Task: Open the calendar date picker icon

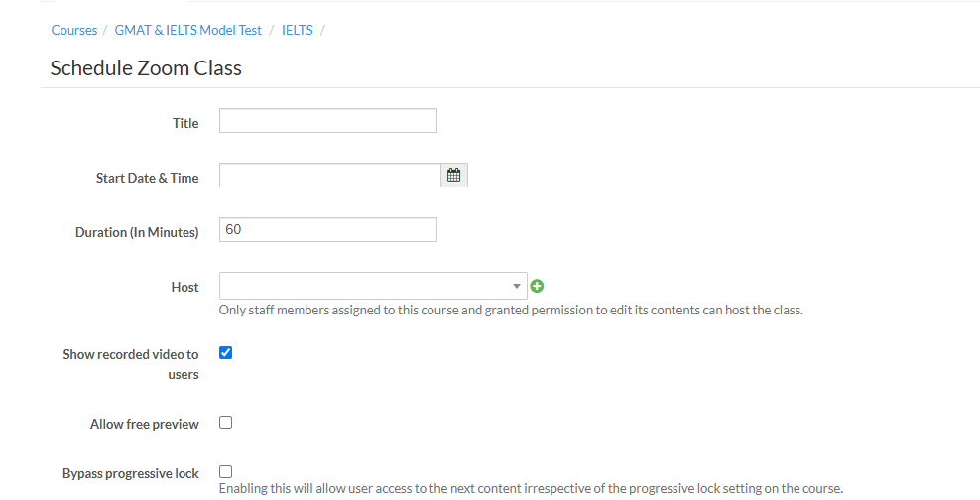Action: (x=454, y=176)
